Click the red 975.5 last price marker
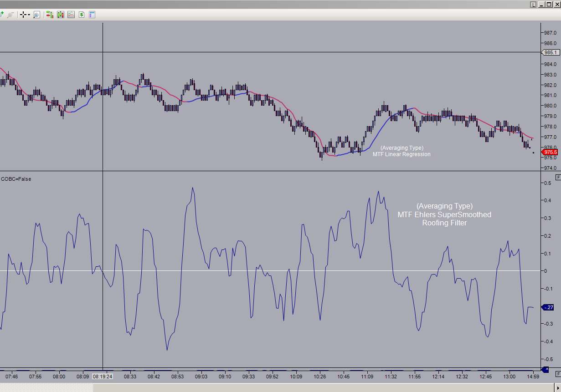This screenshot has width=561, height=392. tap(550, 152)
